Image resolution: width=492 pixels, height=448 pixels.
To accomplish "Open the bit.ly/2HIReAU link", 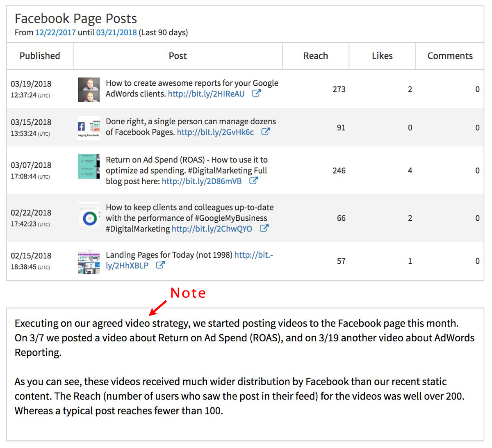I will tap(206, 94).
